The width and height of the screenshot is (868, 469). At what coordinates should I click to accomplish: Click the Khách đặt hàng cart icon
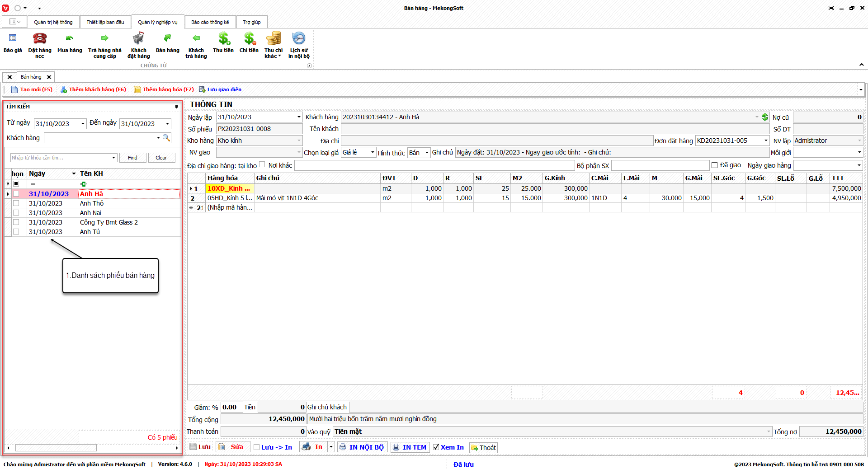click(138, 39)
